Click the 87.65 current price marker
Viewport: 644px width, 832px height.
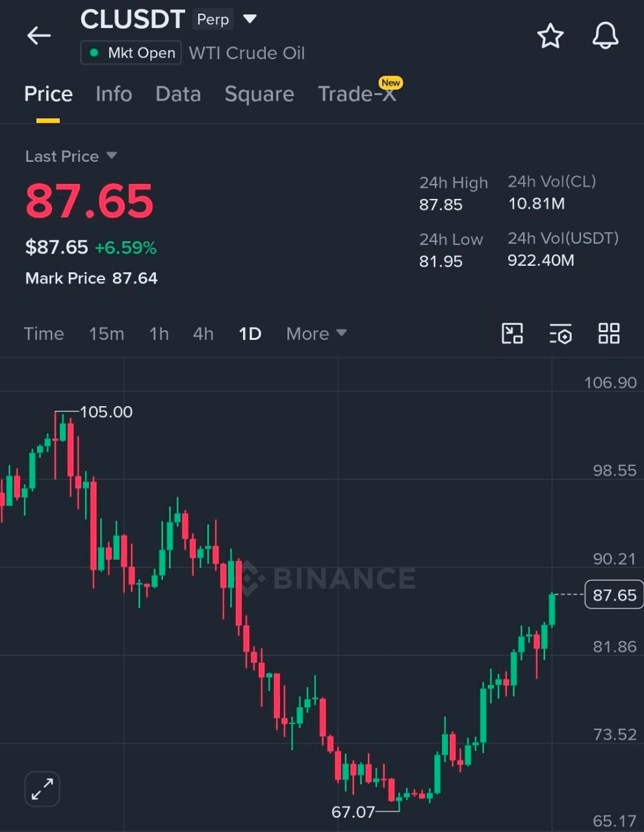[614, 595]
